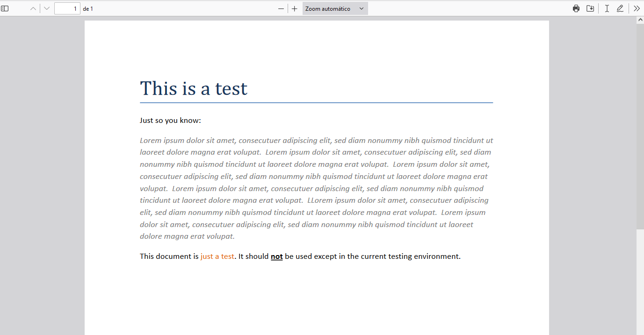Click the bold underlined 'not' word
The width and height of the screenshot is (644, 335).
[x=277, y=257]
